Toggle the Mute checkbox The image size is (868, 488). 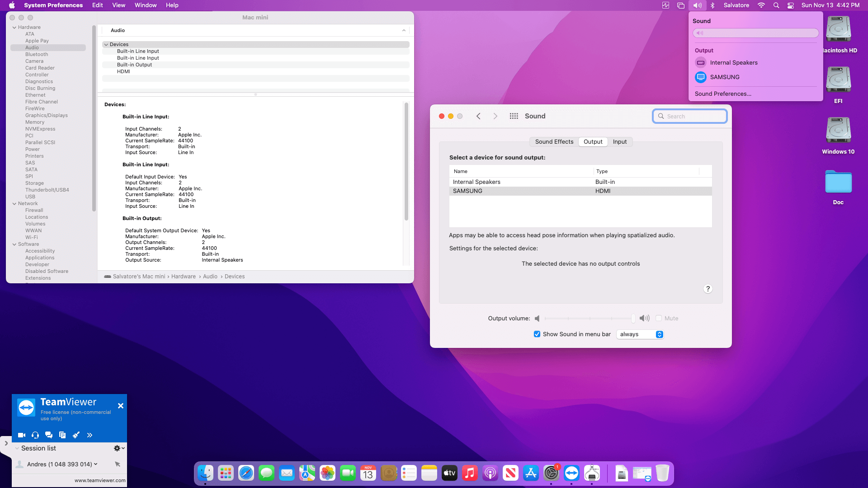[x=659, y=318]
